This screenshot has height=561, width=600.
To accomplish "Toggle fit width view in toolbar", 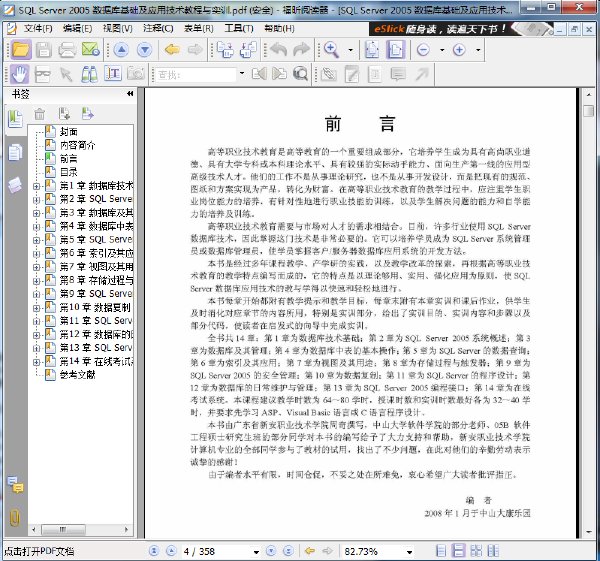I will pyautogui.click(x=395, y=50).
